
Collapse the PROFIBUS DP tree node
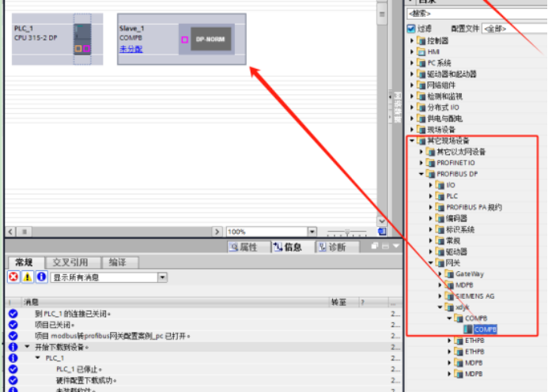click(421, 174)
